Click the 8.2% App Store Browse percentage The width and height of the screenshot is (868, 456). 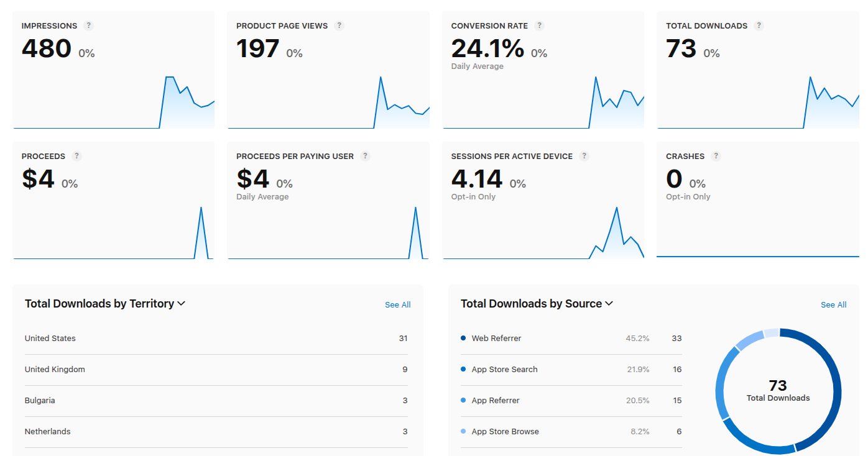(640, 432)
